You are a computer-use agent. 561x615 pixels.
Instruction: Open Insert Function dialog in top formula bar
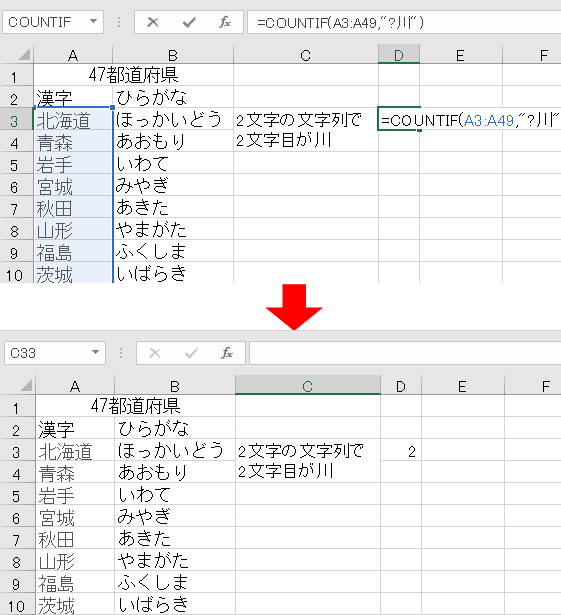(225, 22)
